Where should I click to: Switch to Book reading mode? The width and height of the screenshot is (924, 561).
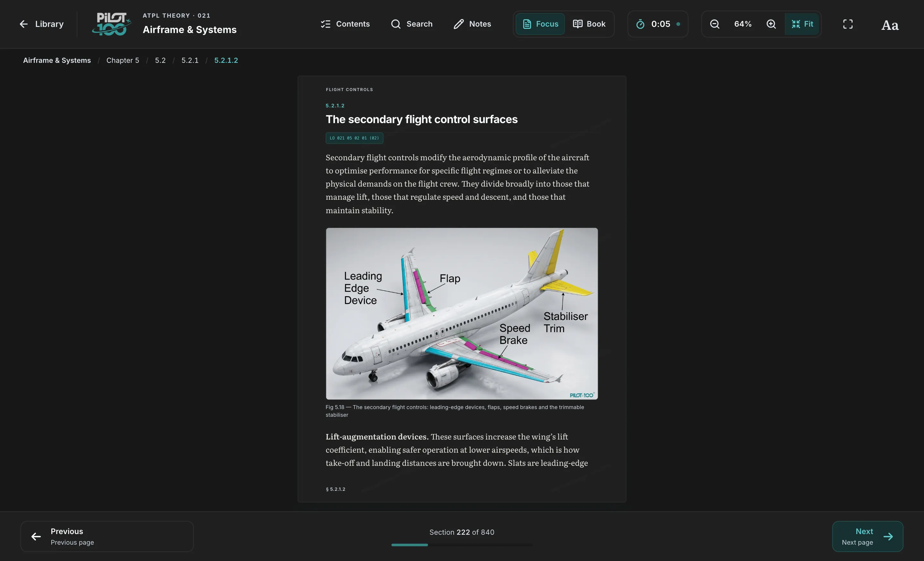tap(589, 24)
